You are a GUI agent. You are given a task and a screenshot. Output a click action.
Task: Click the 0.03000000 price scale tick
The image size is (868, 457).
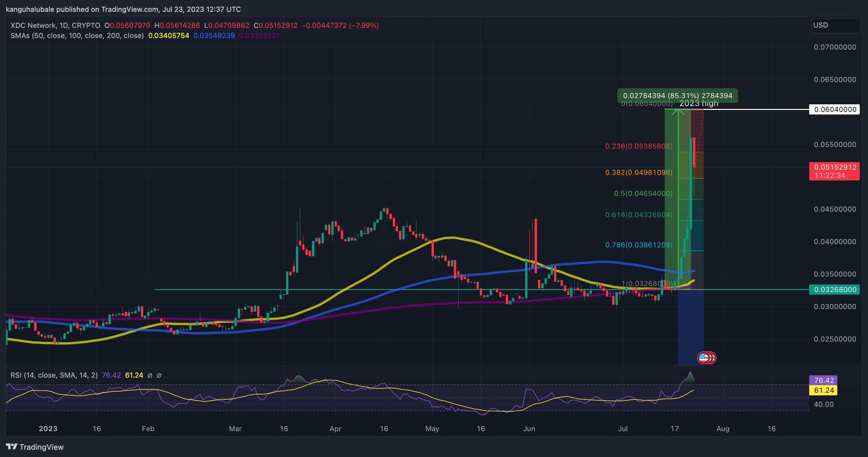tap(835, 306)
